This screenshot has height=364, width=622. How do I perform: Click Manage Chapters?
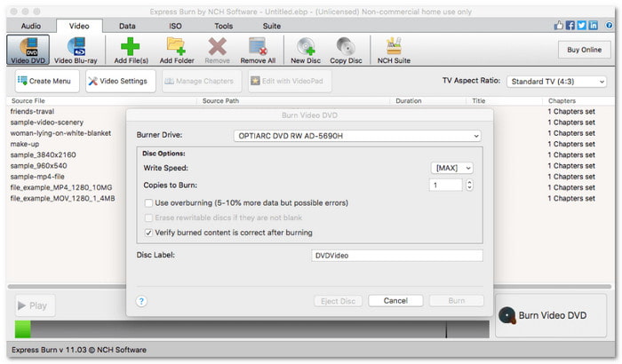pos(202,81)
